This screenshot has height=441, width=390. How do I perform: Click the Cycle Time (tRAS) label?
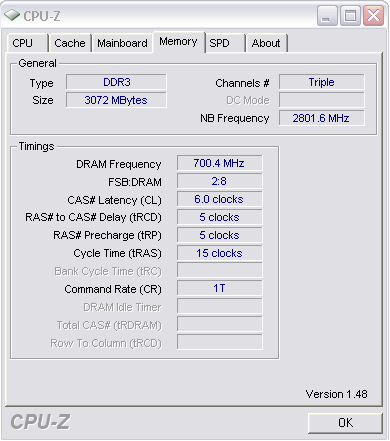(x=117, y=253)
